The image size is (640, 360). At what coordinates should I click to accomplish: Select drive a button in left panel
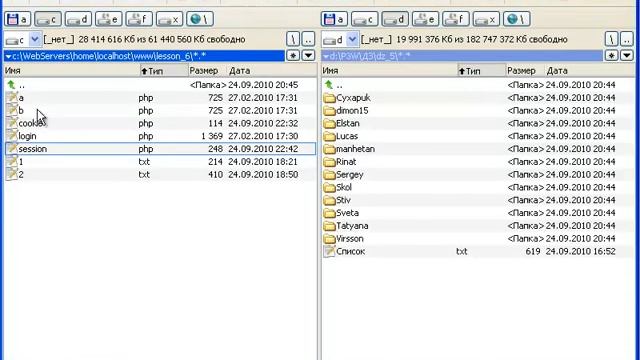[18, 19]
